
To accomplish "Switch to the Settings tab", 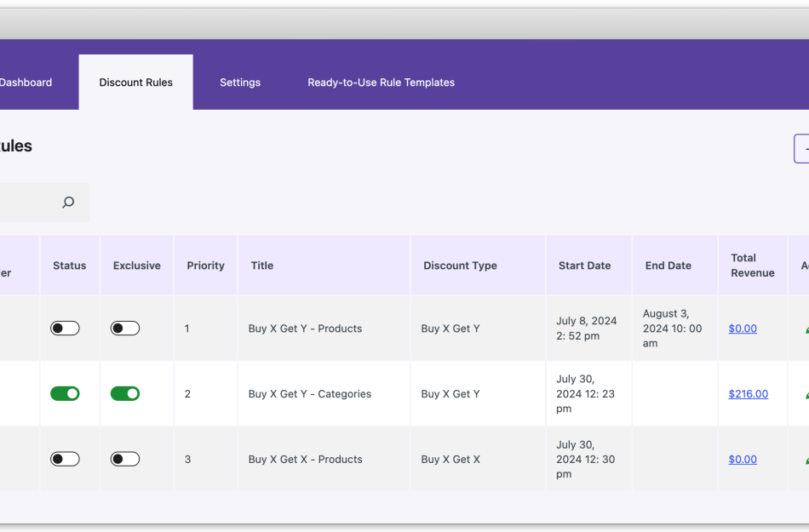I will point(239,82).
